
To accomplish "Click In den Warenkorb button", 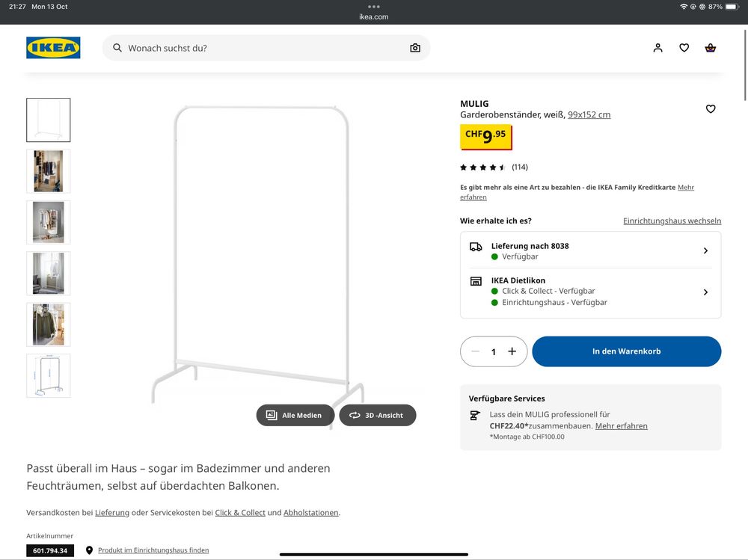I will 626,351.
